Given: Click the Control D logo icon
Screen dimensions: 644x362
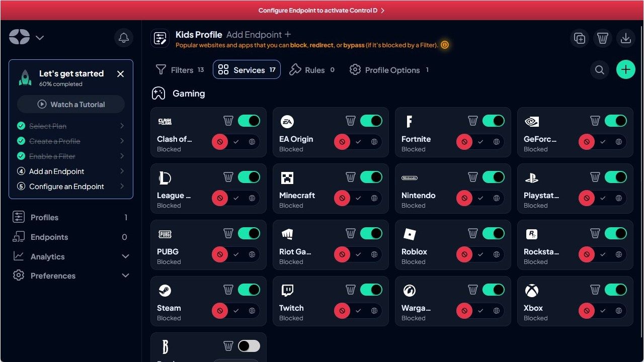Looking at the screenshot, I should [x=19, y=37].
